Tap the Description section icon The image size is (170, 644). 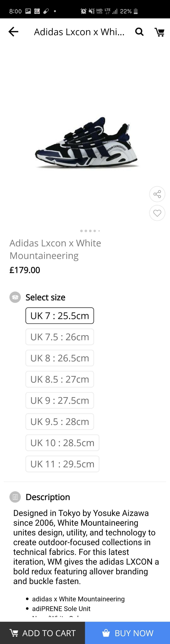tap(15, 497)
